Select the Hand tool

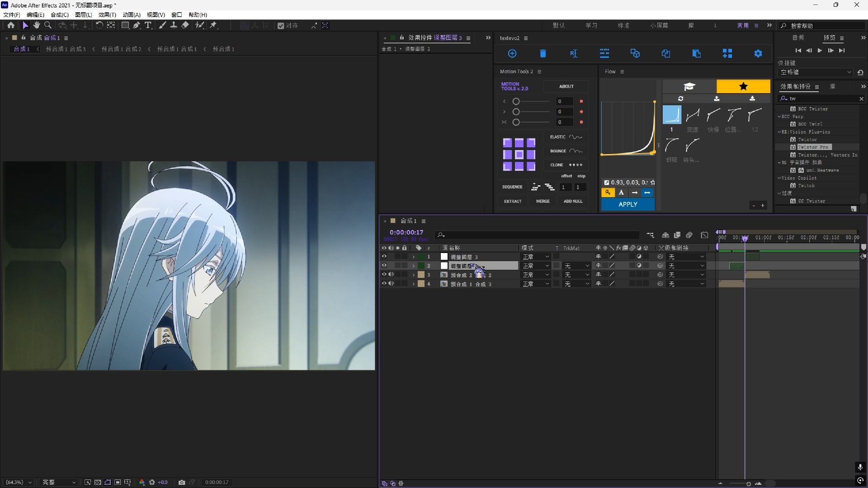click(37, 25)
